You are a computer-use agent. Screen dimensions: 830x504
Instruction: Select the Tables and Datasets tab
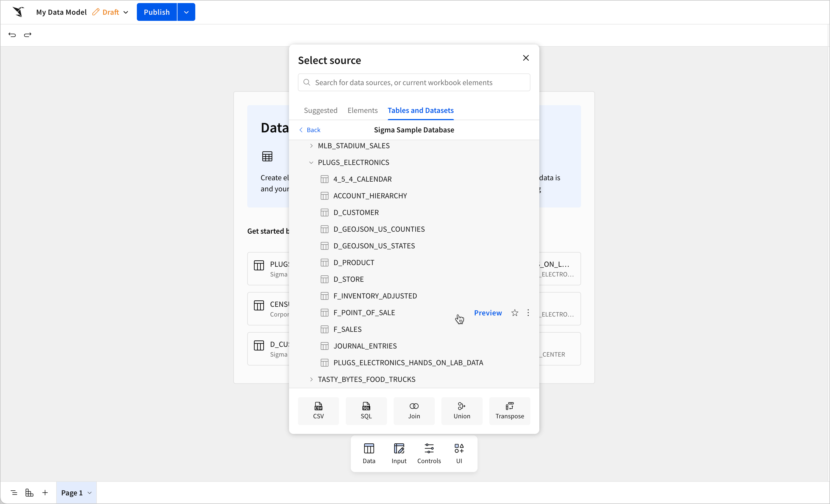(420, 110)
